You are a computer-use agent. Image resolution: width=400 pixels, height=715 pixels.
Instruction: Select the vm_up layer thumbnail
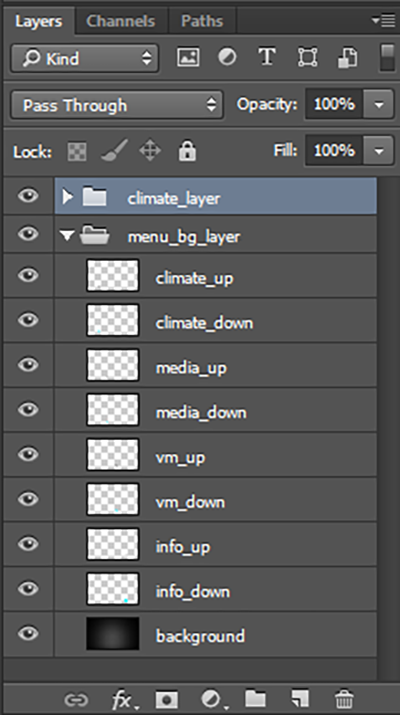(113, 454)
